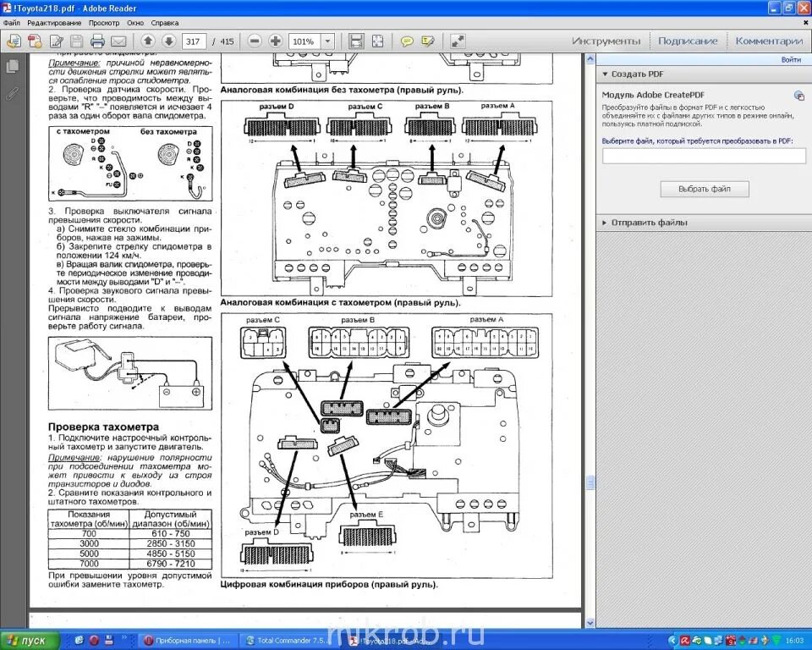
Task: Click the Print icon in toolbar
Action: (97, 41)
